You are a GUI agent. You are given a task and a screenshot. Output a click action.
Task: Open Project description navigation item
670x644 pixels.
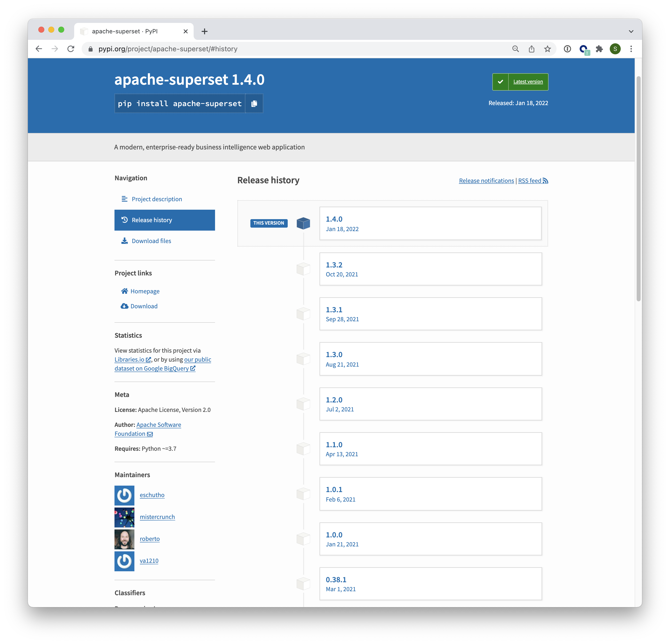pos(157,199)
